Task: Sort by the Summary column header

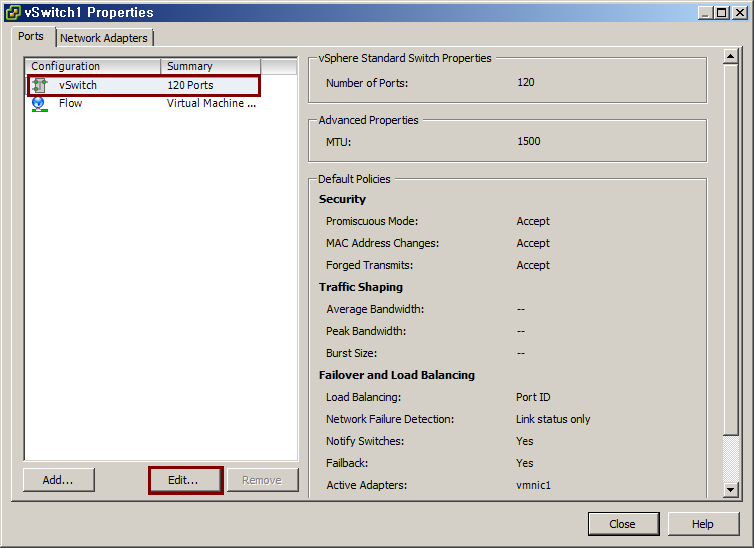Action: point(211,66)
